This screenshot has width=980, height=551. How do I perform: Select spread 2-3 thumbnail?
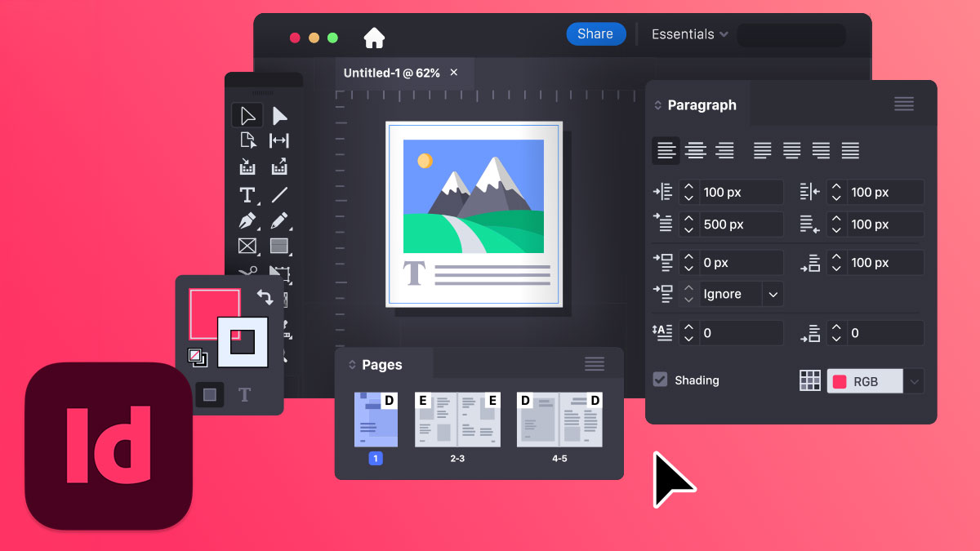457,420
